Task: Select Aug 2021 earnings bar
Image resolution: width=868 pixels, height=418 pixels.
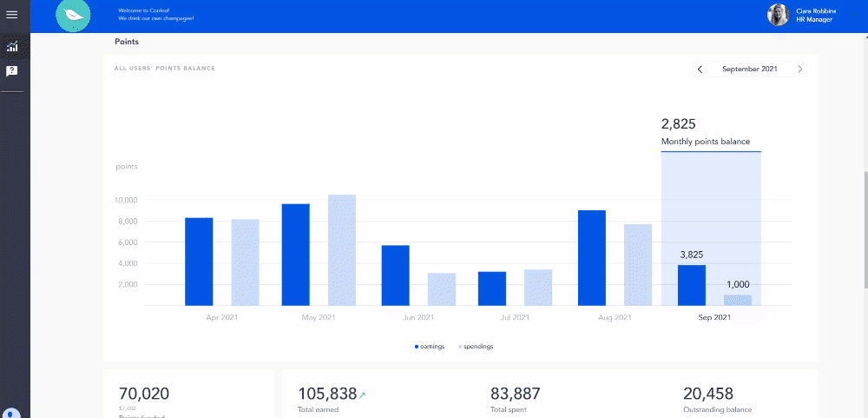Action: pos(592,258)
